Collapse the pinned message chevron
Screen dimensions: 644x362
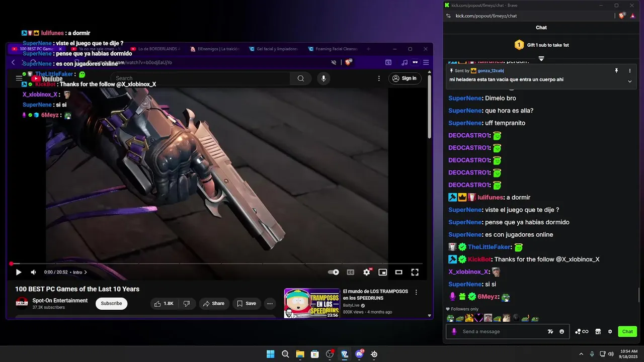pyautogui.click(x=629, y=81)
